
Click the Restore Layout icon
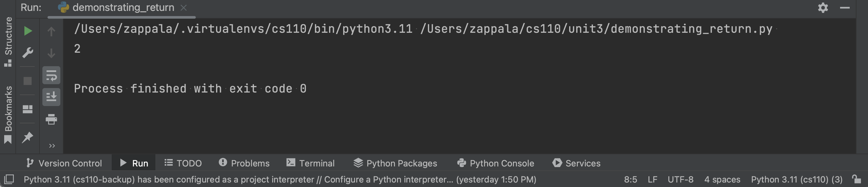[x=28, y=109]
